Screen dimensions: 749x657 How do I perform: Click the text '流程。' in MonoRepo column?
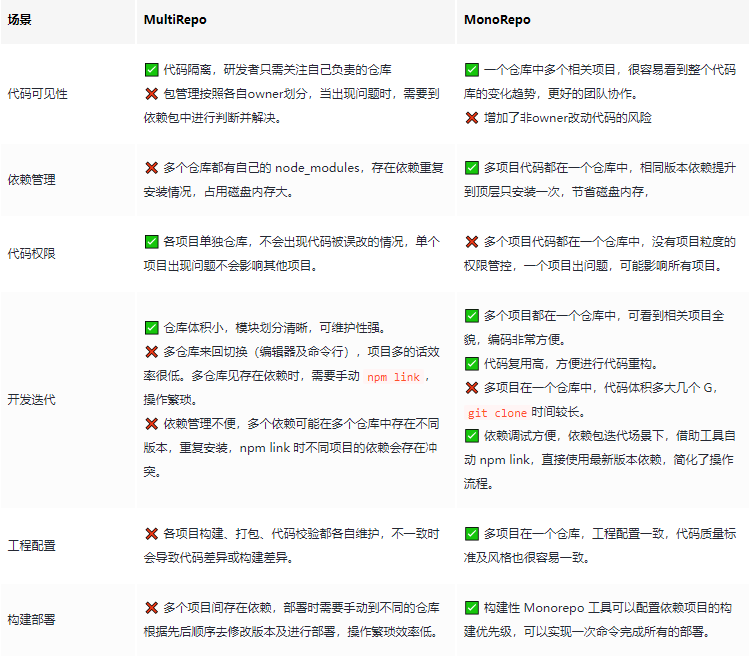(479, 484)
